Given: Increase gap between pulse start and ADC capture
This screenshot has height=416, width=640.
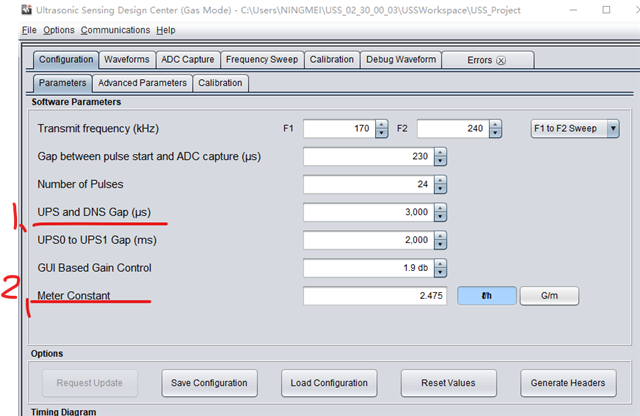Looking at the screenshot, I should coord(440,152).
